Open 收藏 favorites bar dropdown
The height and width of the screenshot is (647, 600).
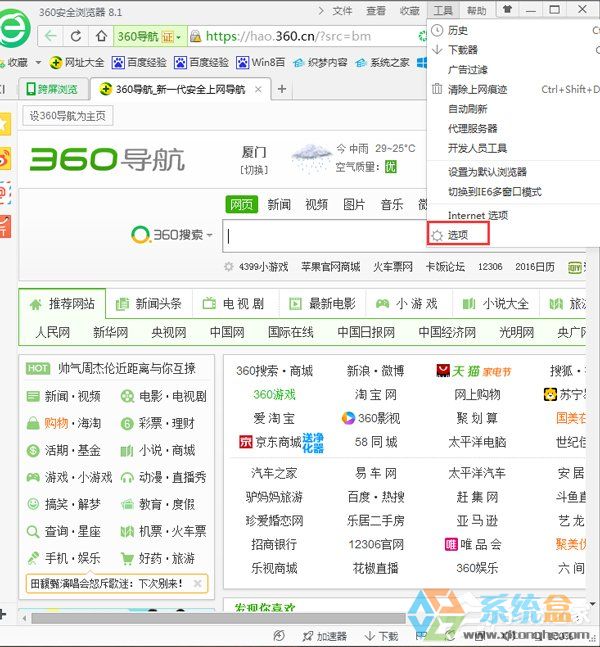pos(38,63)
